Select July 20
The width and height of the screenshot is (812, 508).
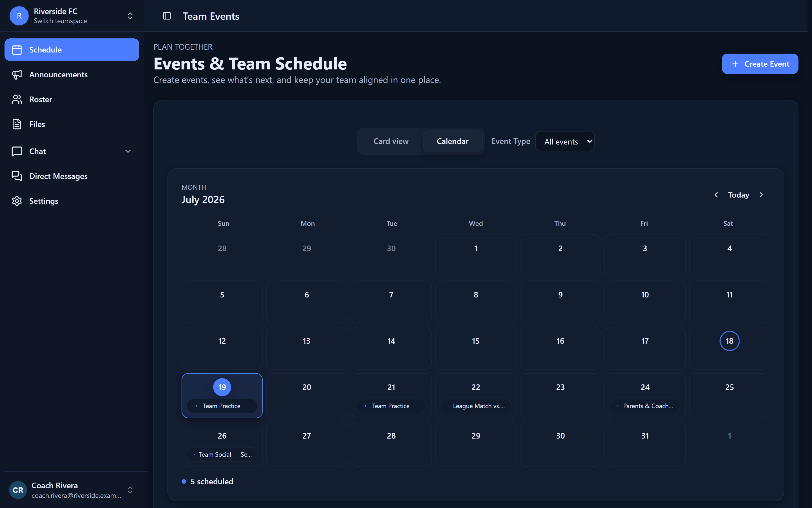pos(306,395)
